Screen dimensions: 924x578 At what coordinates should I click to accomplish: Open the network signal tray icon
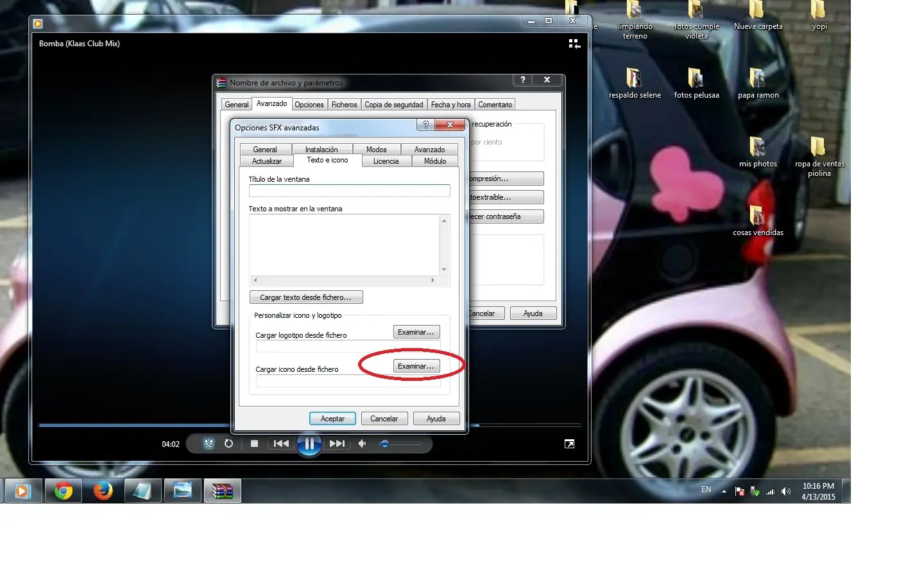pos(770,491)
